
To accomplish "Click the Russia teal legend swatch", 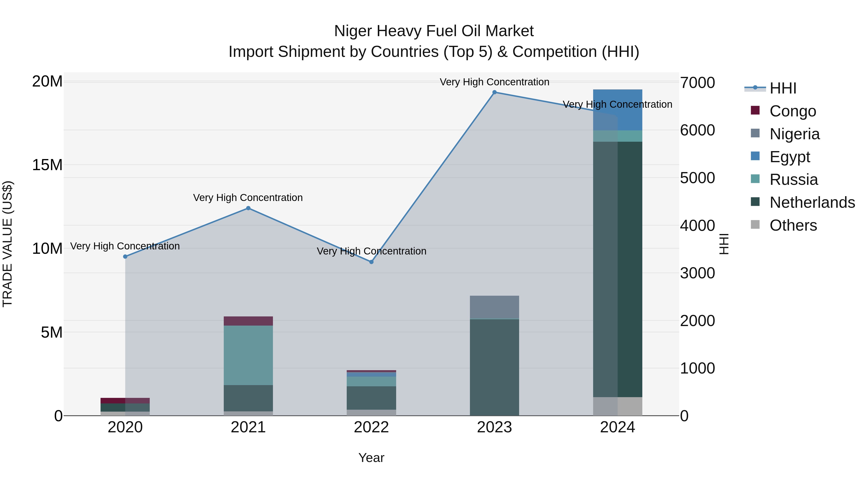I will tap(755, 179).
